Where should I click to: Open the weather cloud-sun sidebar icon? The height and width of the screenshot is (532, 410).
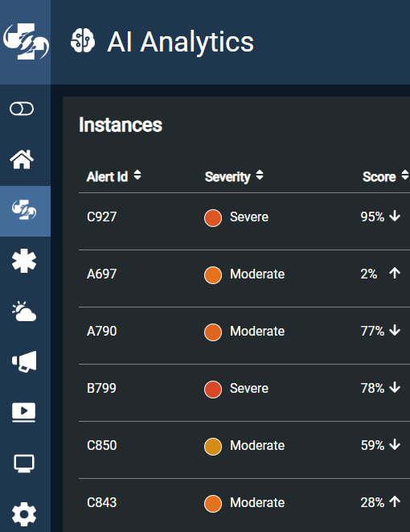click(x=24, y=311)
